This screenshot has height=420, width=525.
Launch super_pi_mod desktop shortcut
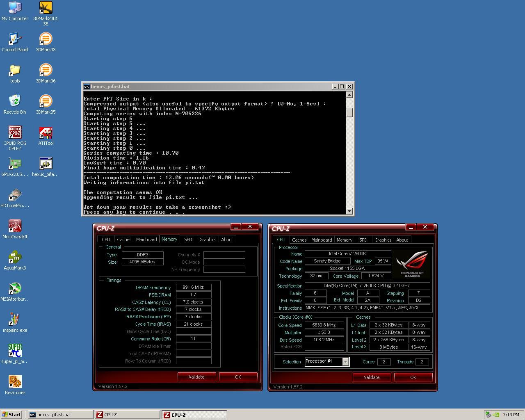click(15, 354)
